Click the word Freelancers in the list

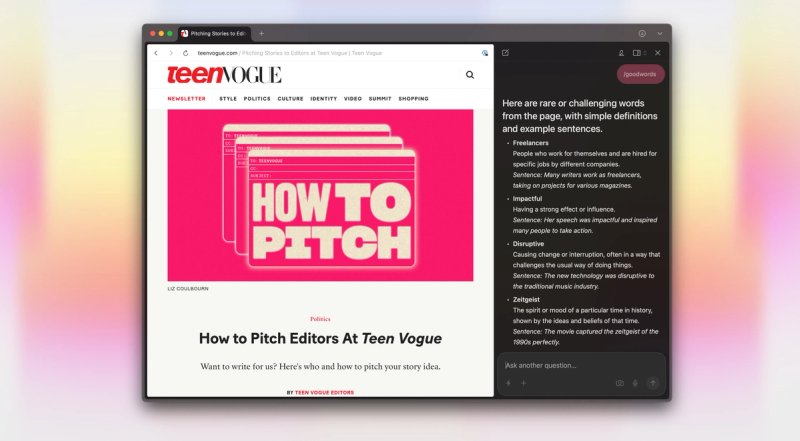pos(531,143)
